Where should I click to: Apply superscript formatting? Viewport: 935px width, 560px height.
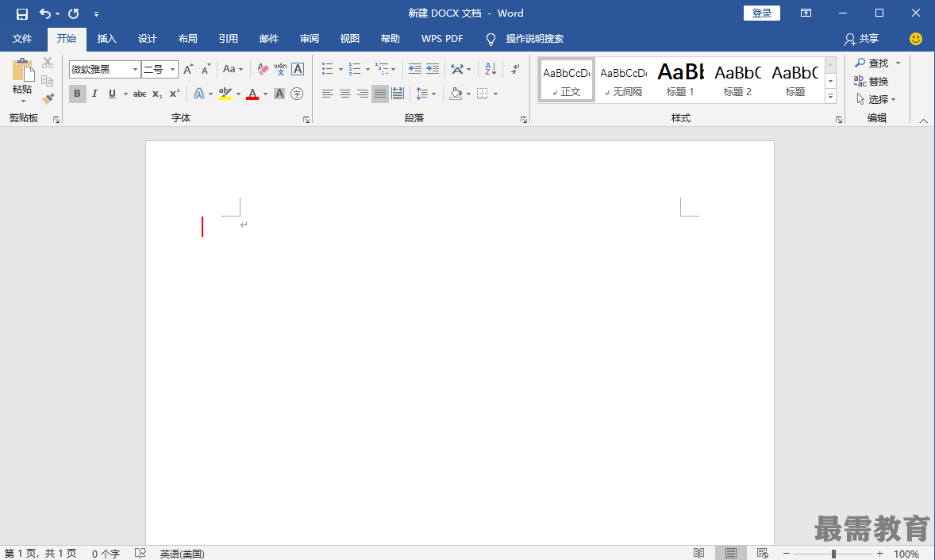(175, 94)
